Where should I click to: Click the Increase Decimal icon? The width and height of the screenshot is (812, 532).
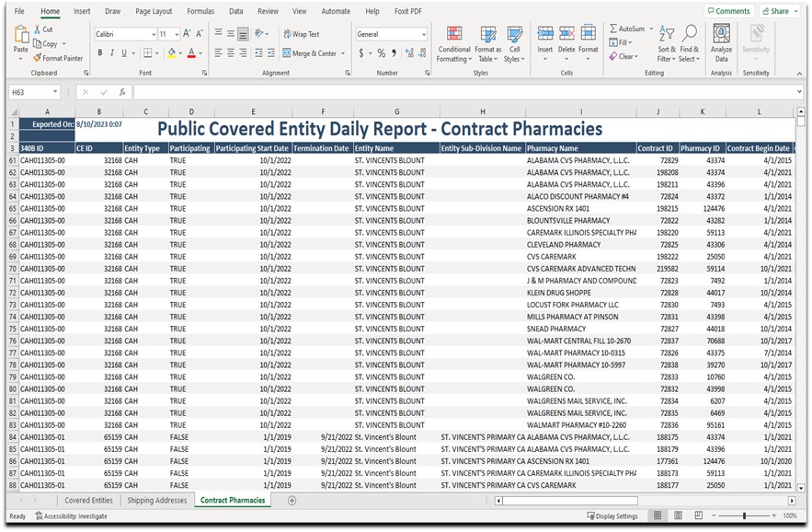tap(409, 52)
